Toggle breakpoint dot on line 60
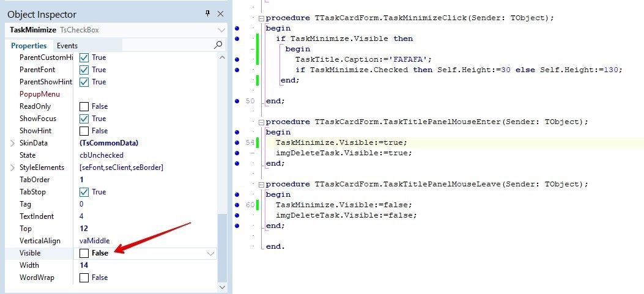The image size is (644, 294). 237,205
